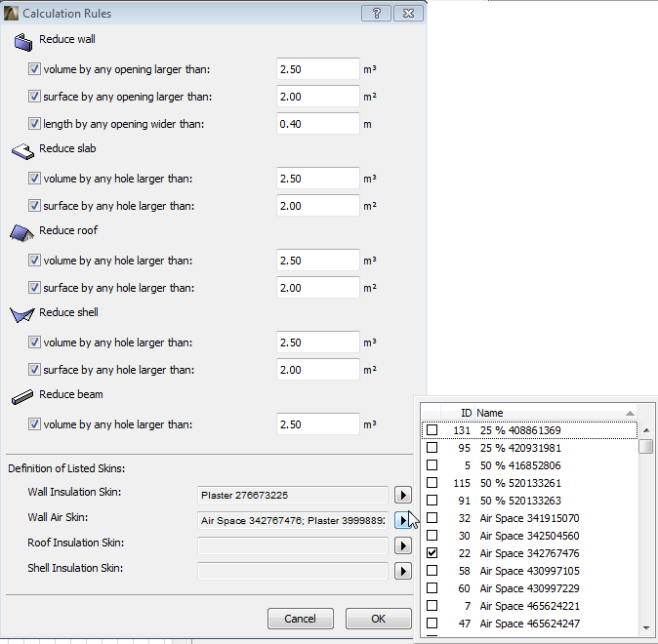
Task: Uncheck wall length by any opening wider checkbox
Action: (34, 123)
